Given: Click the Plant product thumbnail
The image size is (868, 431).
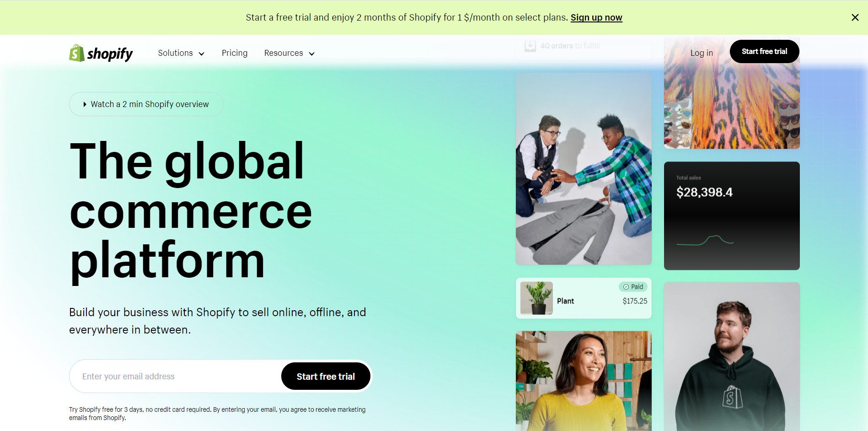Looking at the screenshot, I should click(536, 298).
